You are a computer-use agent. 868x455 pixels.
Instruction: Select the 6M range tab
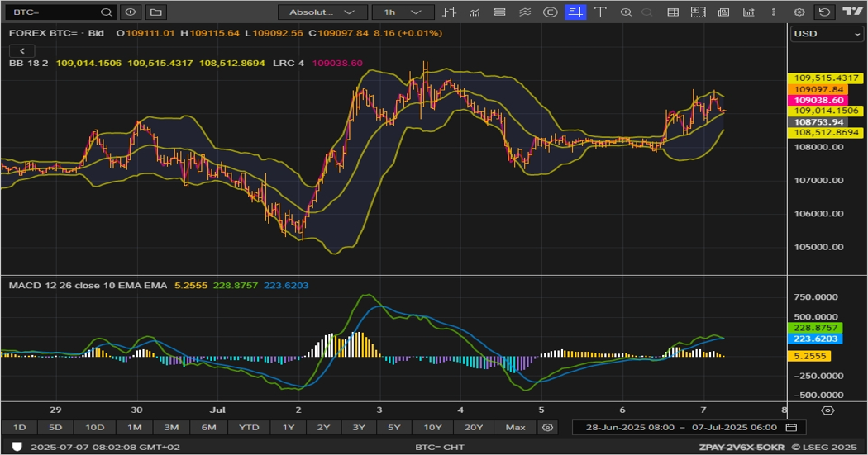click(x=208, y=428)
